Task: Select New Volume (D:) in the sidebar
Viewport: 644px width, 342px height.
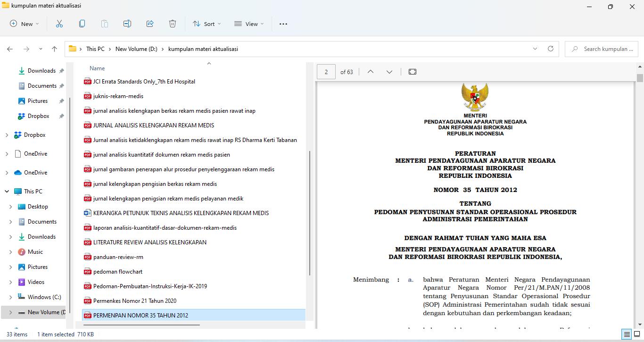Action: [x=33, y=312]
